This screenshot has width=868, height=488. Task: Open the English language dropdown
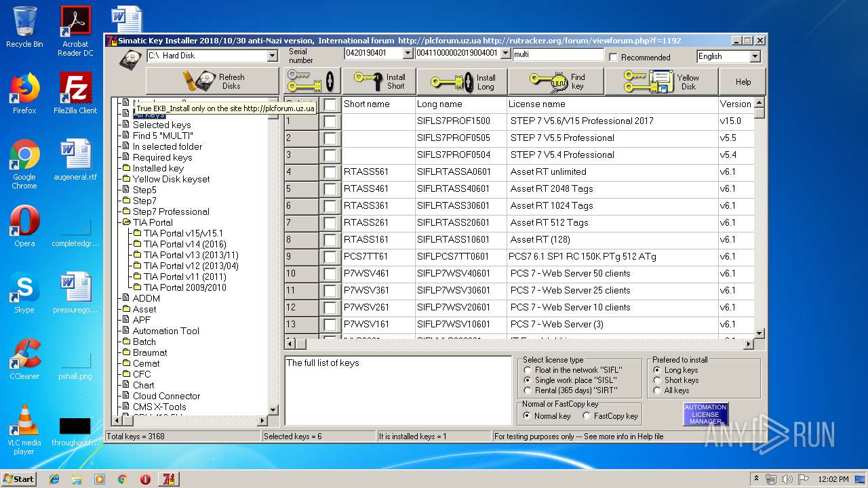tap(755, 56)
